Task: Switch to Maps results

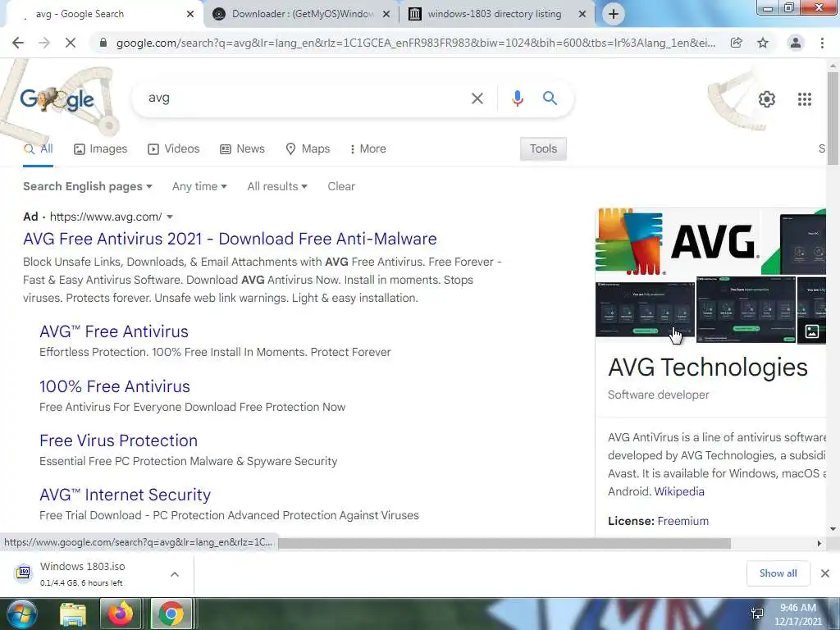Action: click(308, 149)
